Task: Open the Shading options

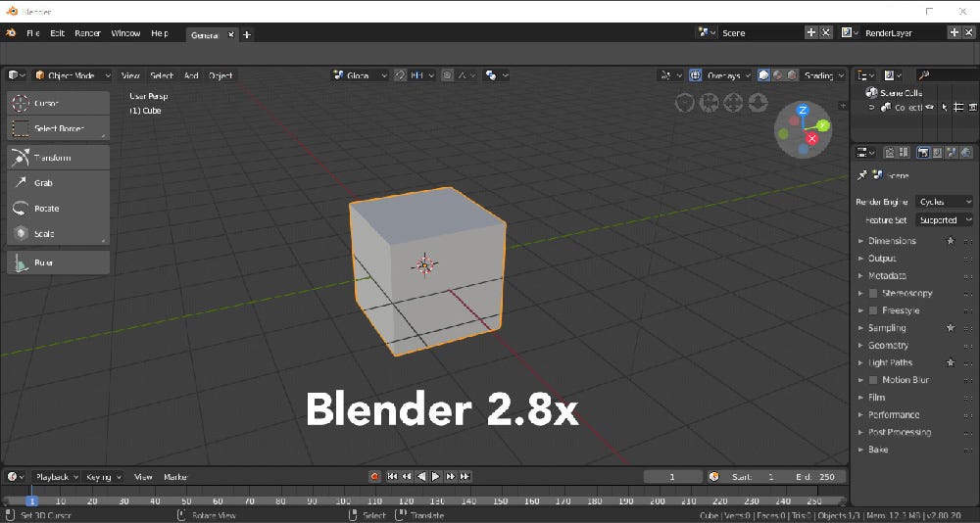Action: 824,75
